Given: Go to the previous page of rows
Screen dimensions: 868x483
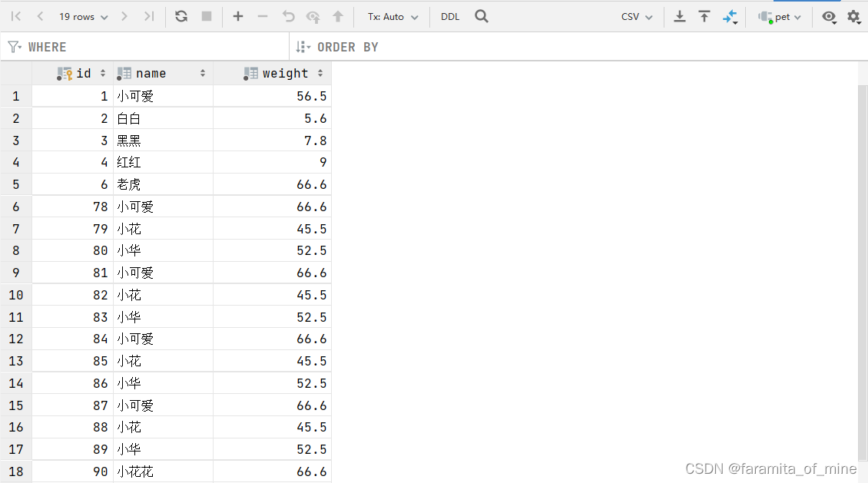Looking at the screenshot, I should [40, 17].
